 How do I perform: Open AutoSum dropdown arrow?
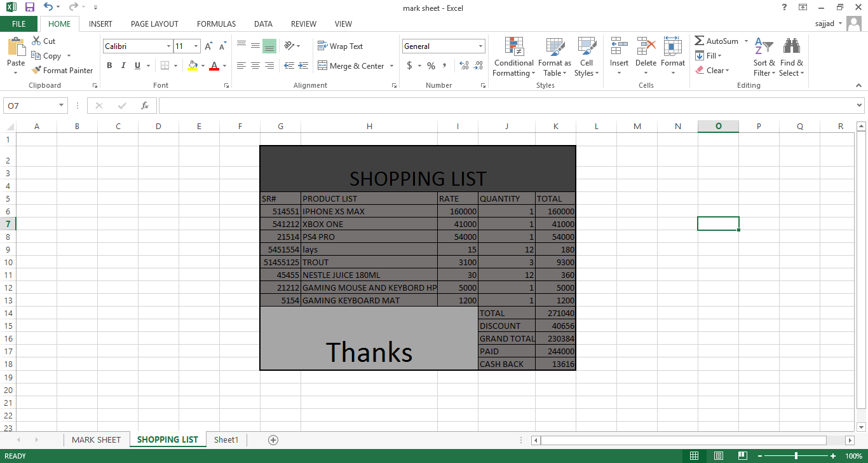point(746,41)
